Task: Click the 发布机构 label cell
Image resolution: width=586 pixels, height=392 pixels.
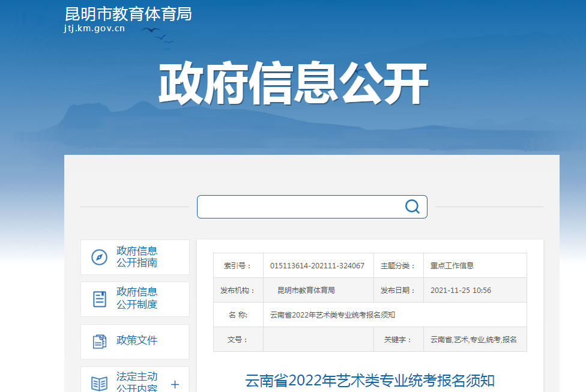Action: coord(238,291)
